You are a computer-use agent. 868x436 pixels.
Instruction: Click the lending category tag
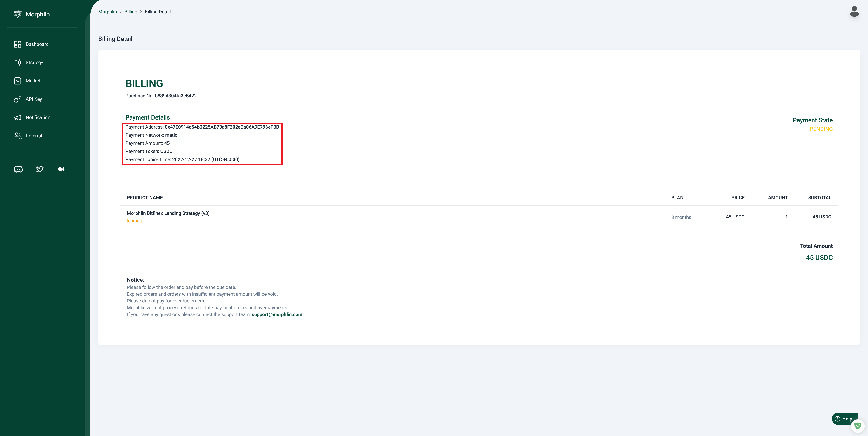[134, 221]
